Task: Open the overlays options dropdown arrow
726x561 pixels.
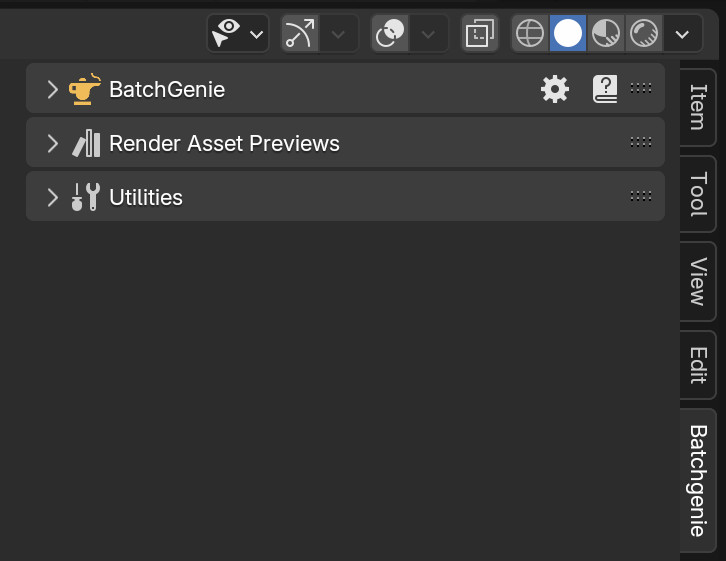Action: 428,33
